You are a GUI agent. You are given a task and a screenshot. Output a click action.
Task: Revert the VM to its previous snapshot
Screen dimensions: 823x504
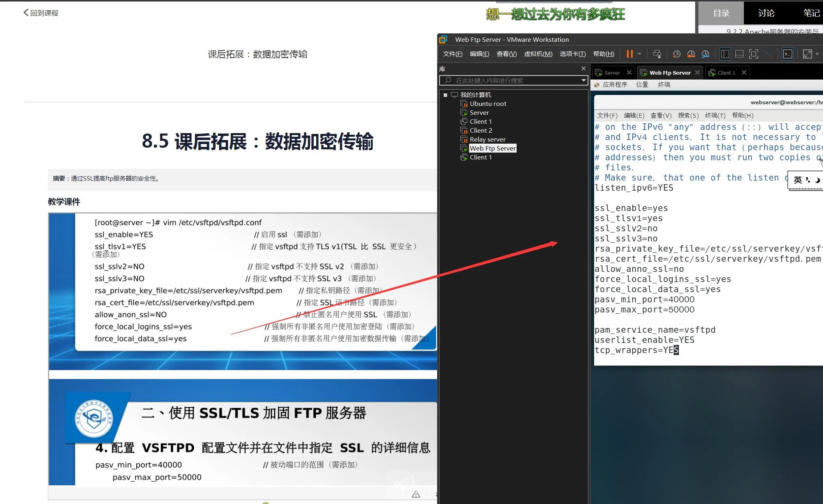(x=691, y=54)
